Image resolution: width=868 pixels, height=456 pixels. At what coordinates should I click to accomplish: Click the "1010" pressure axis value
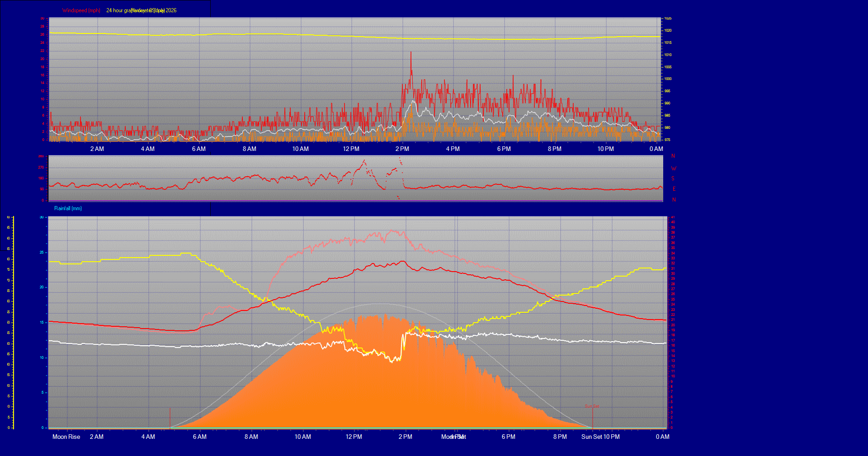[x=668, y=55]
